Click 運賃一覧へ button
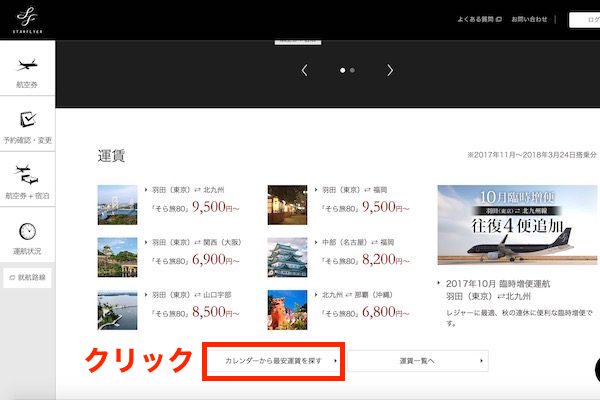600x400 pixels. coord(417,361)
